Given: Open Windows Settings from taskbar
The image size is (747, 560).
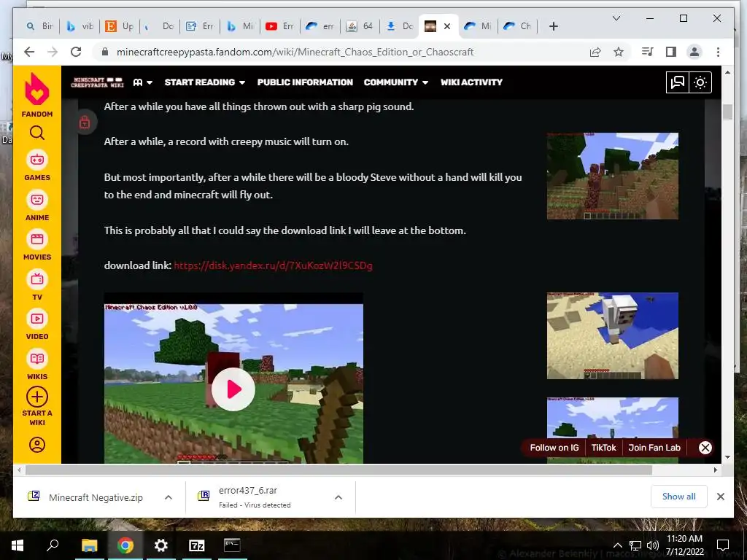Looking at the screenshot, I should 161,545.
